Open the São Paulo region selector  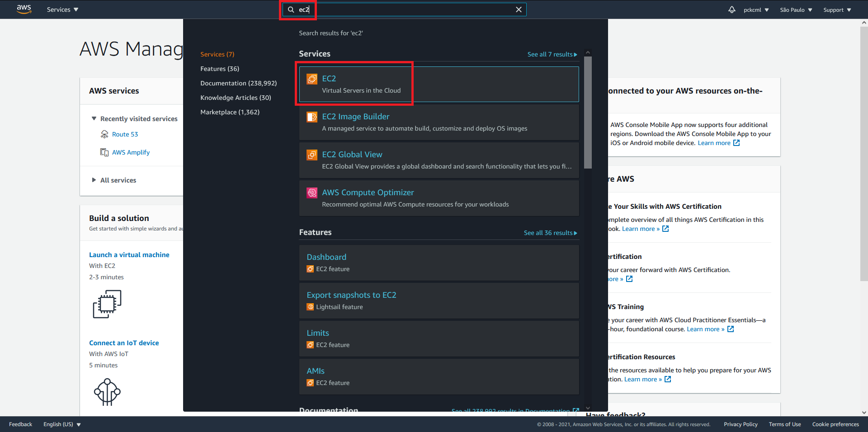click(x=795, y=9)
